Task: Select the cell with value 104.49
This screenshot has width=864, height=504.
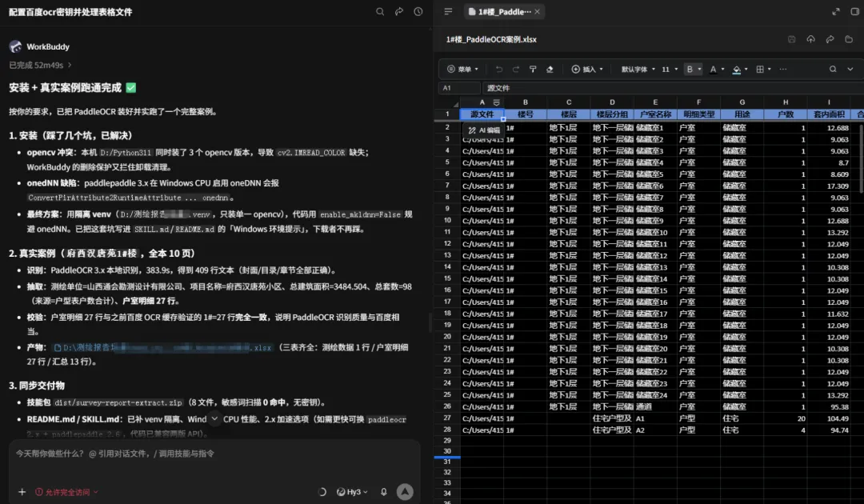Action: pos(829,418)
